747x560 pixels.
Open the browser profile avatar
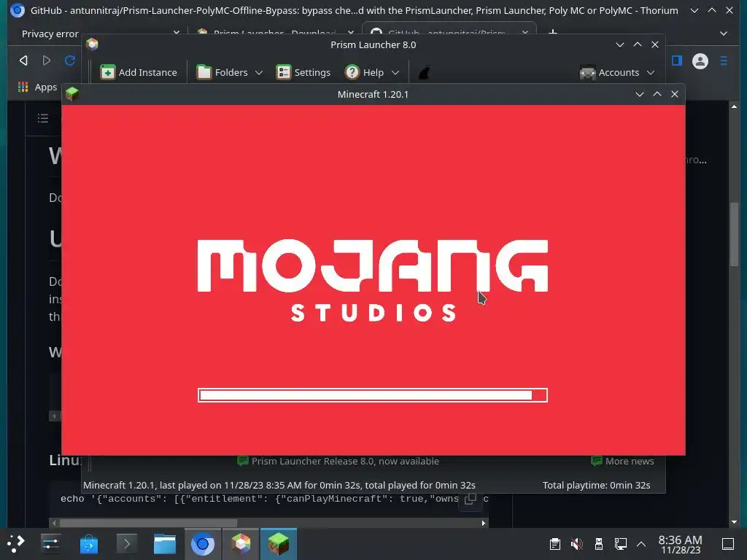[700, 61]
